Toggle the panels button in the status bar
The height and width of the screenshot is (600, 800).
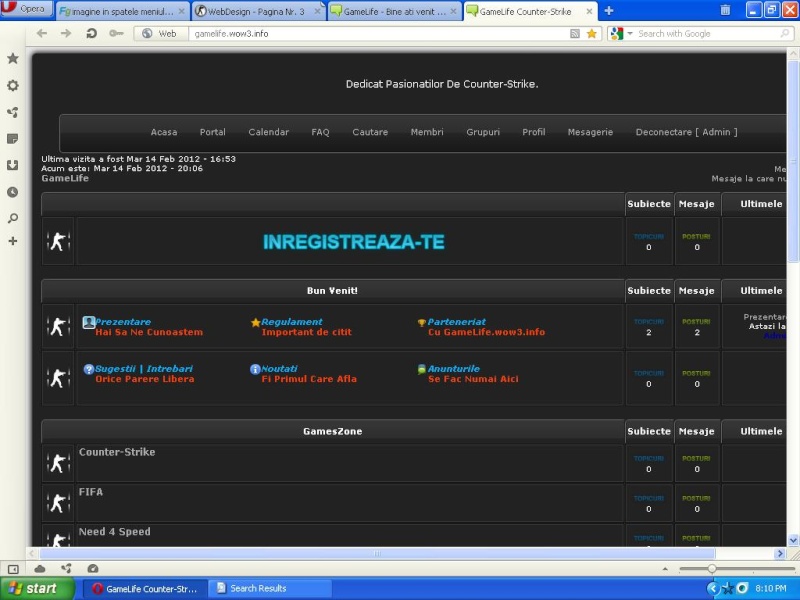coord(13,569)
